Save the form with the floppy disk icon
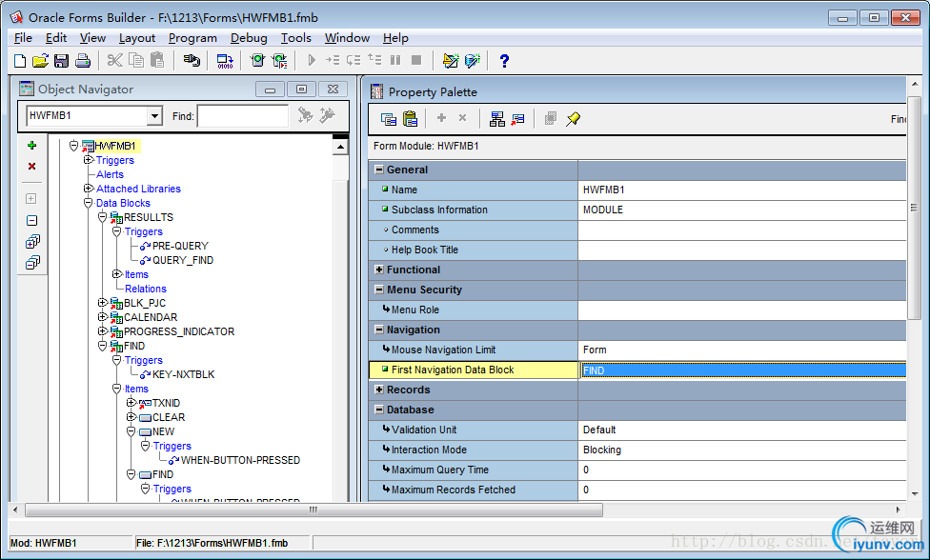This screenshot has height=560, width=930. coord(61,60)
